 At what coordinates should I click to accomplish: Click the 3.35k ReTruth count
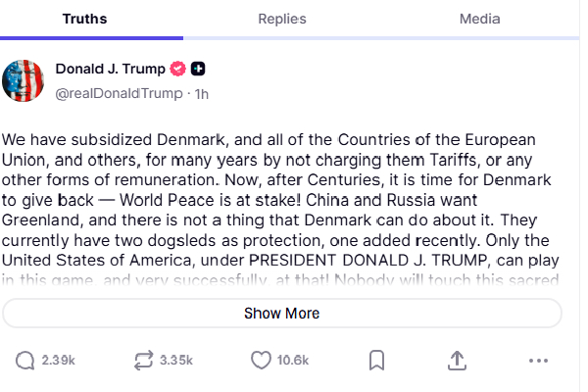click(174, 361)
